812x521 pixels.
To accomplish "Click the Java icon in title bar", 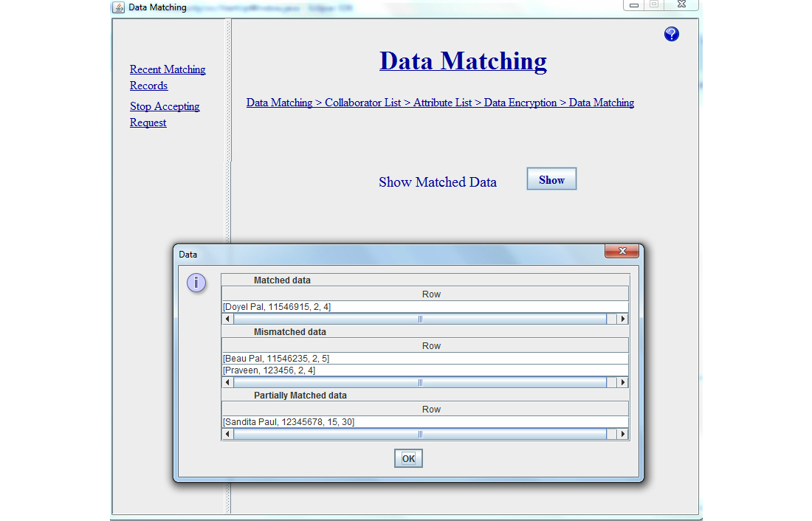I will click(x=118, y=7).
